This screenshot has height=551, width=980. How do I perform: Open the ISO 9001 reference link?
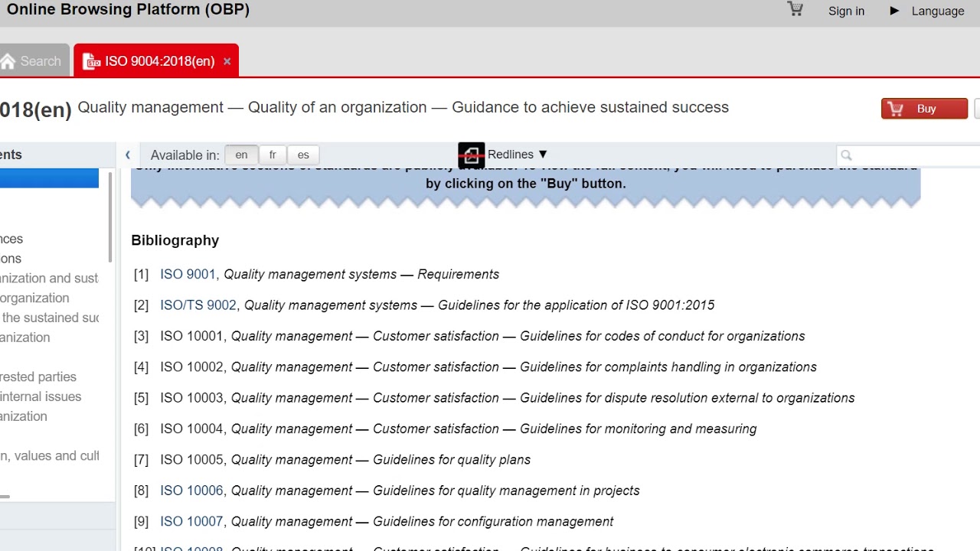click(188, 274)
